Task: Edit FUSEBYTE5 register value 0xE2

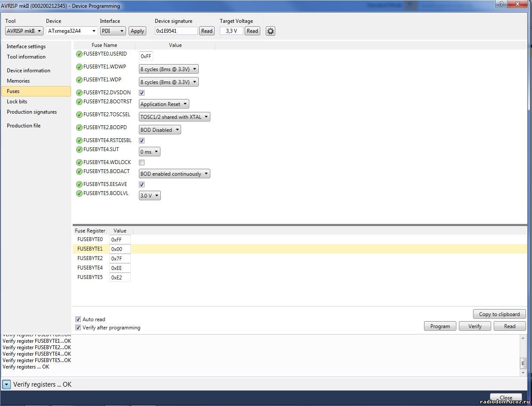Action: 120,278
